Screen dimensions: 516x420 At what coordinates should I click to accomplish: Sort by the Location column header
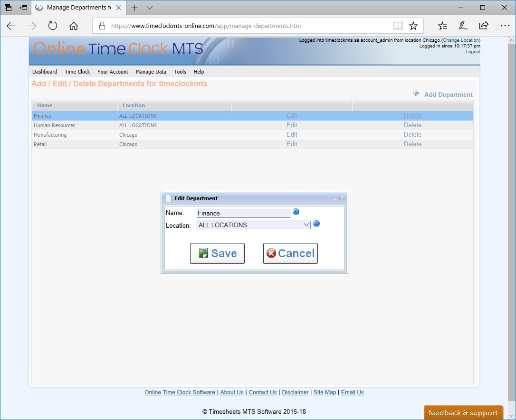point(174,105)
